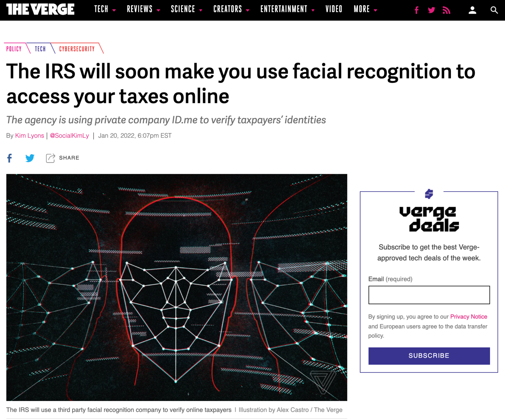Screen dimensions: 505x420
Task: Expand the TECH dropdown arrow
Action: pos(114,11)
